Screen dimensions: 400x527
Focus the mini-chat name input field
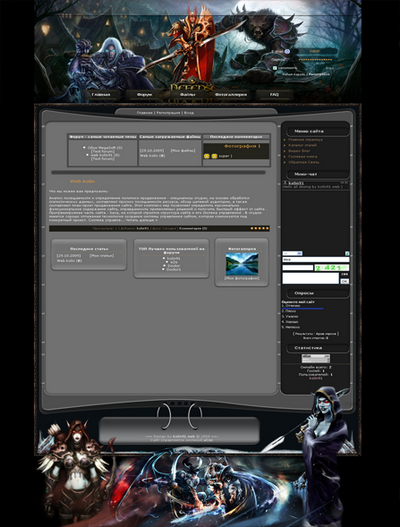point(316,259)
